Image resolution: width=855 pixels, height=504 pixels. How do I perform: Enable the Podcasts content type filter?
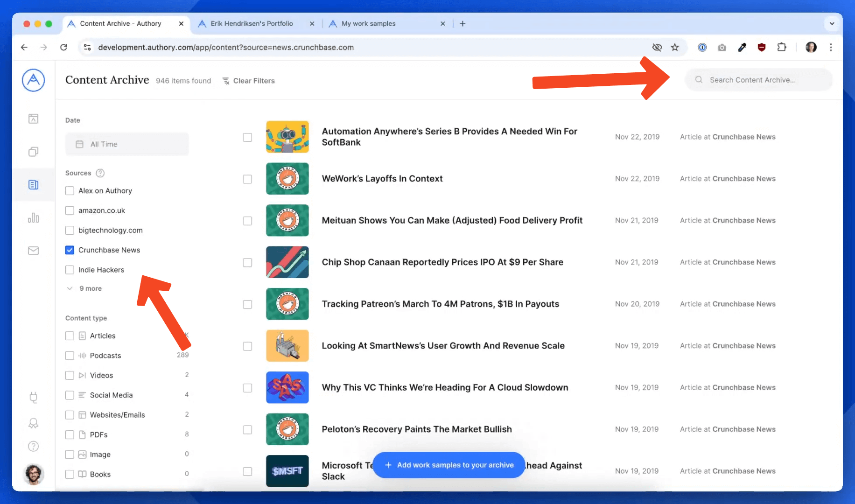tap(70, 356)
